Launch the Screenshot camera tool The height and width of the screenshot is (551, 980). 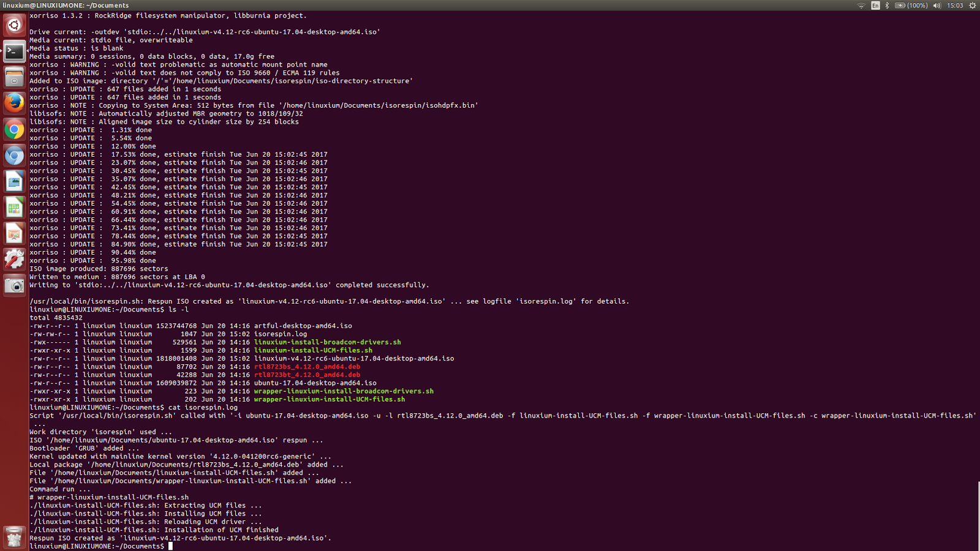(x=14, y=285)
